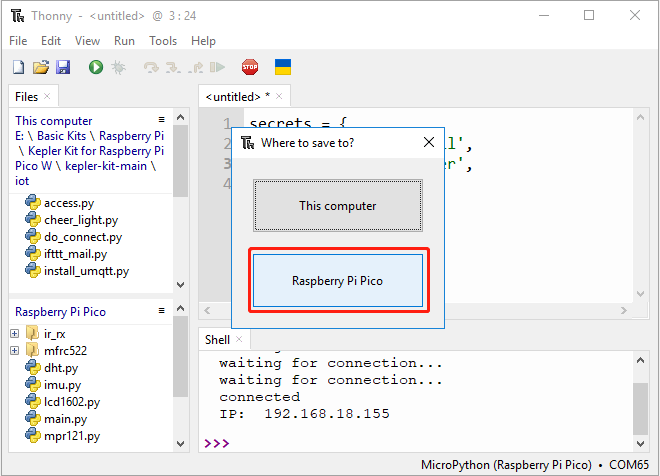Start debugging with the bug icon
The height and width of the screenshot is (476, 660).
118,67
